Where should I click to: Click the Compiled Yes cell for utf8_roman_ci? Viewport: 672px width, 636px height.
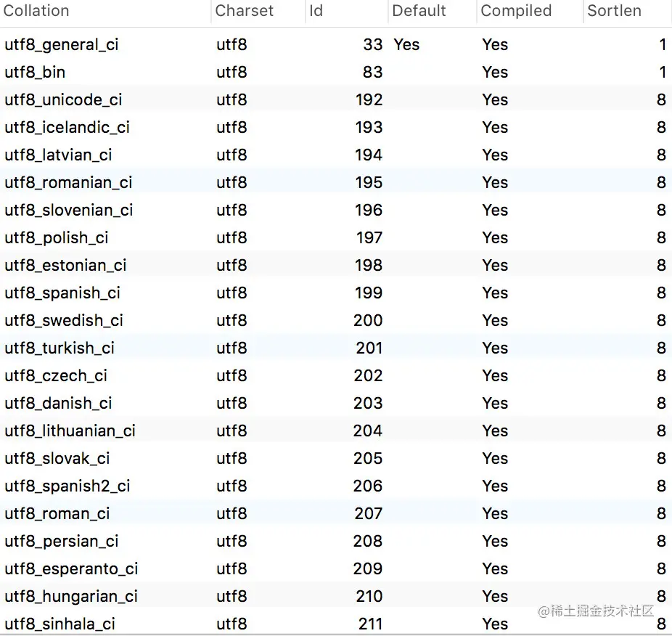495,513
